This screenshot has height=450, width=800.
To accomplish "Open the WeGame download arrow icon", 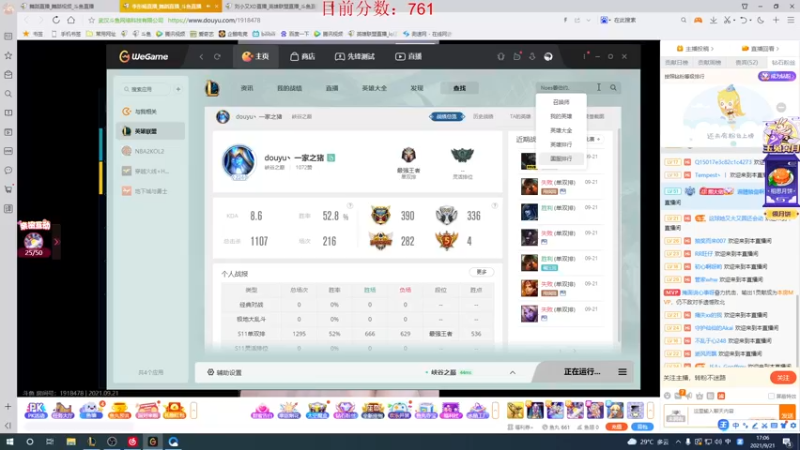I will coord(532,57).
